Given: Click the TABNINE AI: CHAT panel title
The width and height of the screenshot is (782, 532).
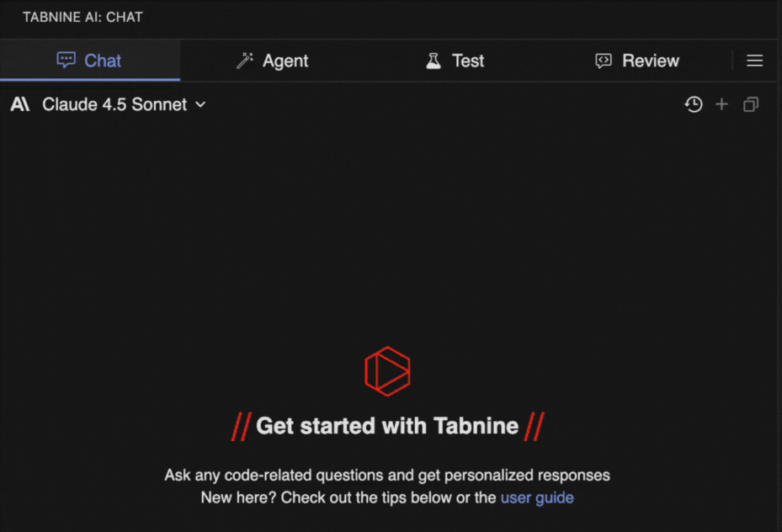Looking at the screenshot, I should pos(82,18).
